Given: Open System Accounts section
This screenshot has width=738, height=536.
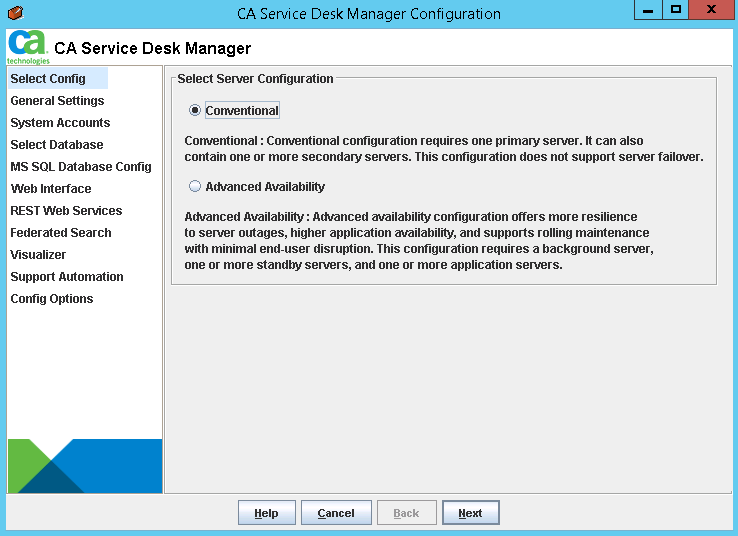Looking at the screenshot, I should click(60, 123).
